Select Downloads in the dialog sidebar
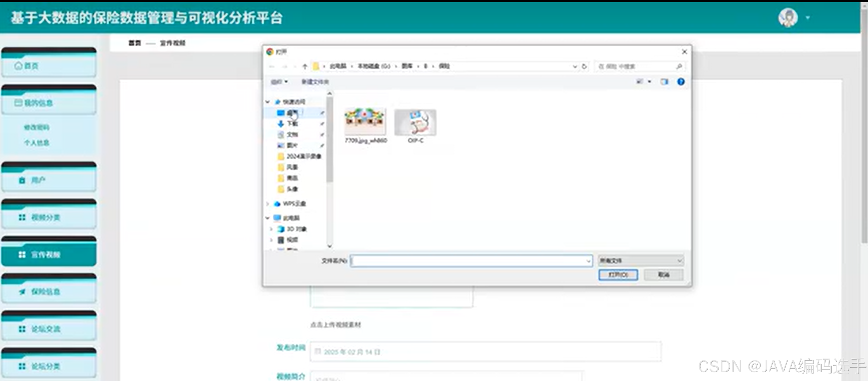Screen dimensions: 868x381 293,124
